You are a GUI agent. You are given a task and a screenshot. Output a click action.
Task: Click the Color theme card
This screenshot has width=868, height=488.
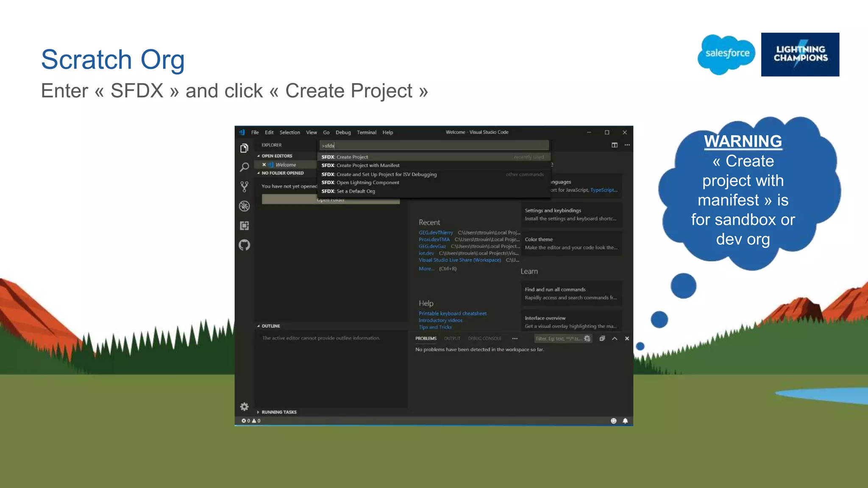click(x=571, y=243)
